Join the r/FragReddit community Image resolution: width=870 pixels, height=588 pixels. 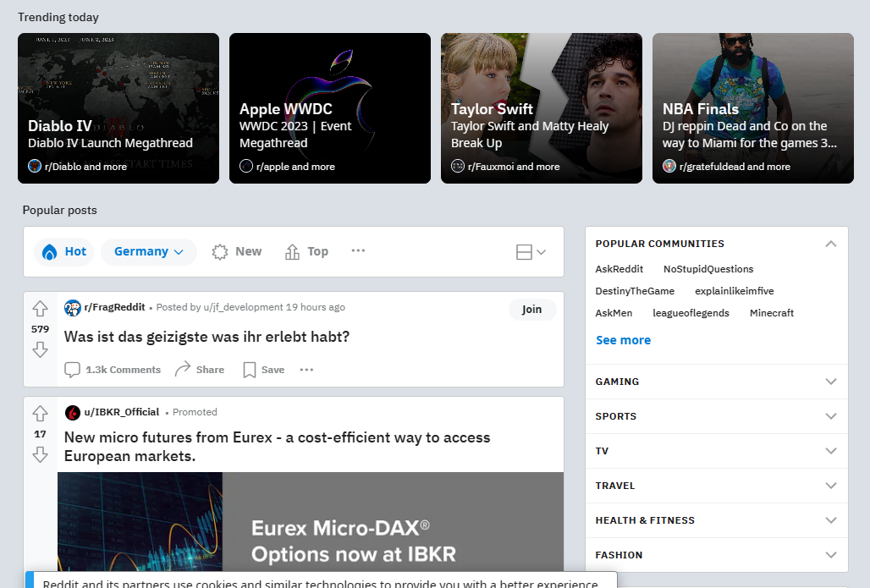(x=532, y=310)
